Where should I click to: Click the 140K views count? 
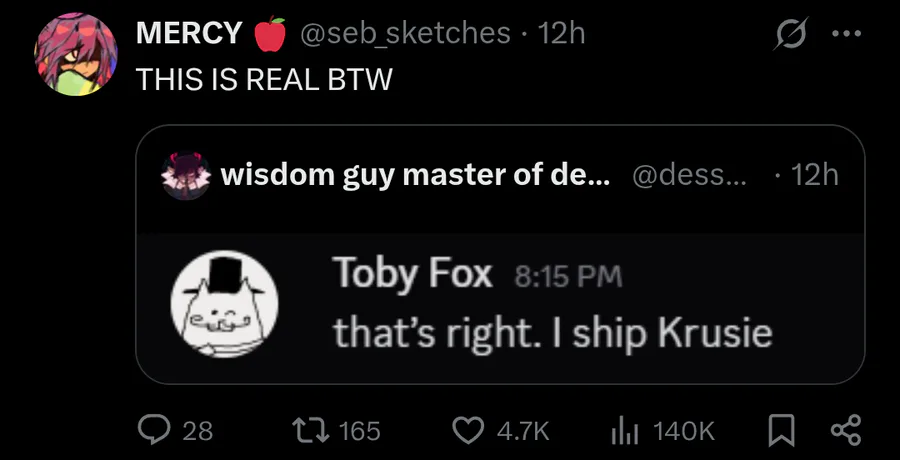684,431
